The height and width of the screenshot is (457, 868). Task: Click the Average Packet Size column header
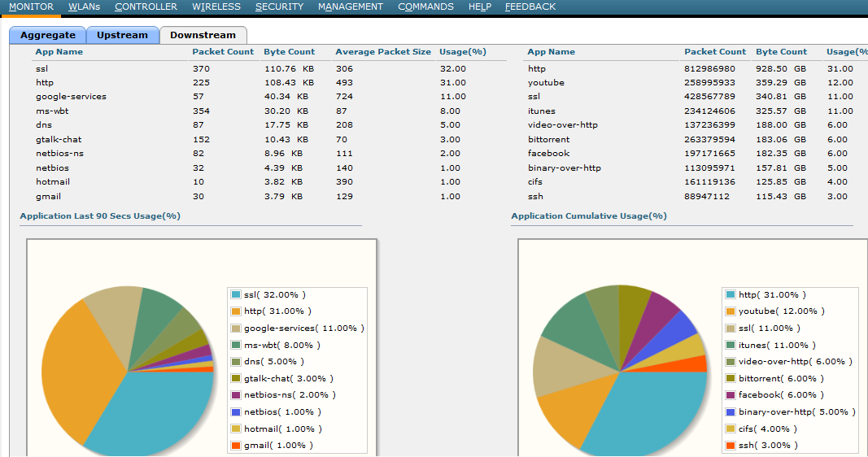[383, 52]
